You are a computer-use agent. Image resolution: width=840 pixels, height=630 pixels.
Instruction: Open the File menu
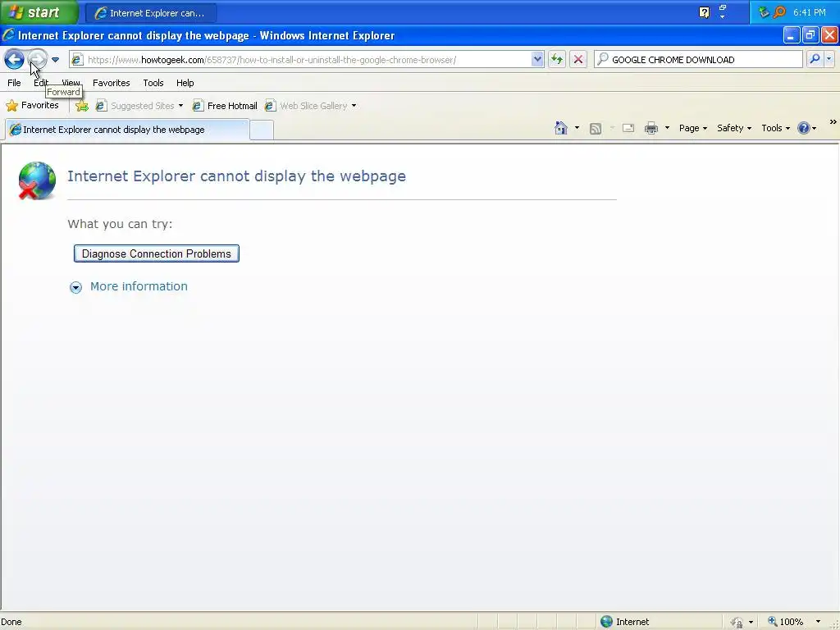pos(14,83)
